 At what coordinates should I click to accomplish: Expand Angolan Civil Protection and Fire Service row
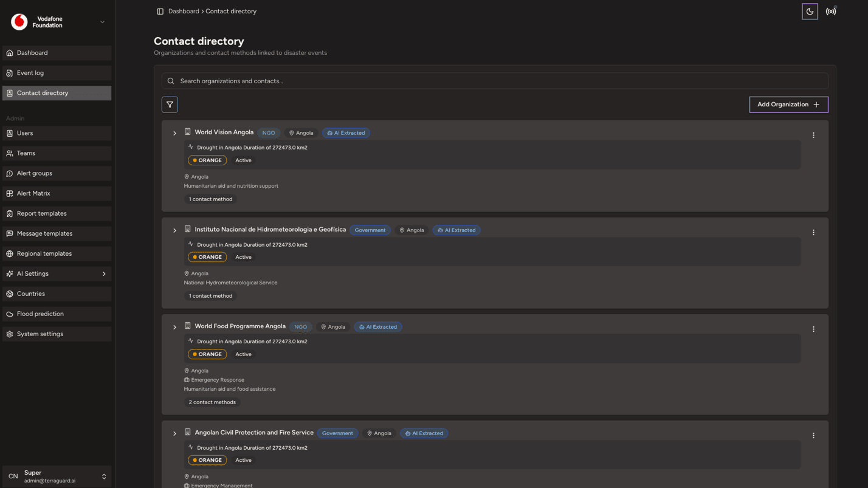174,433
